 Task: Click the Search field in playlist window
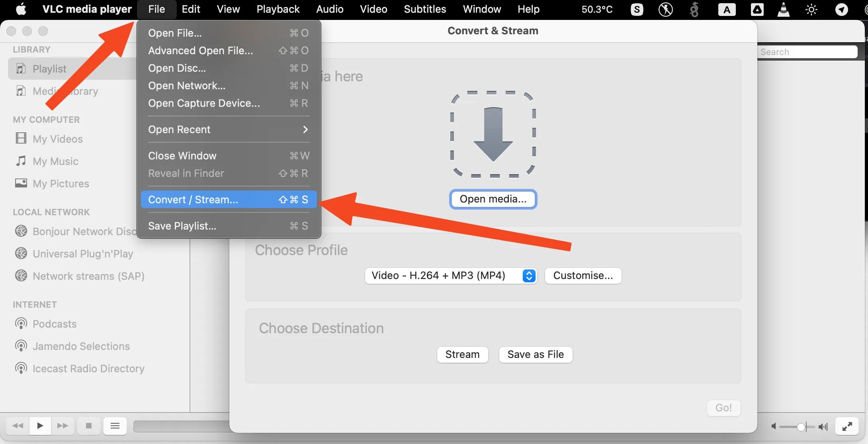[807, 52]
